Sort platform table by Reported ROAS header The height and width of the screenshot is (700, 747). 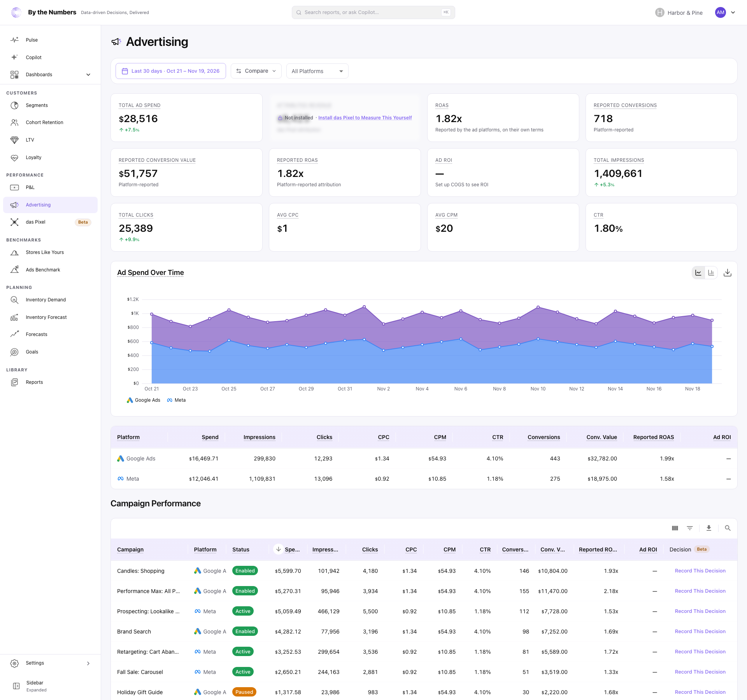[x=653, y=437]
